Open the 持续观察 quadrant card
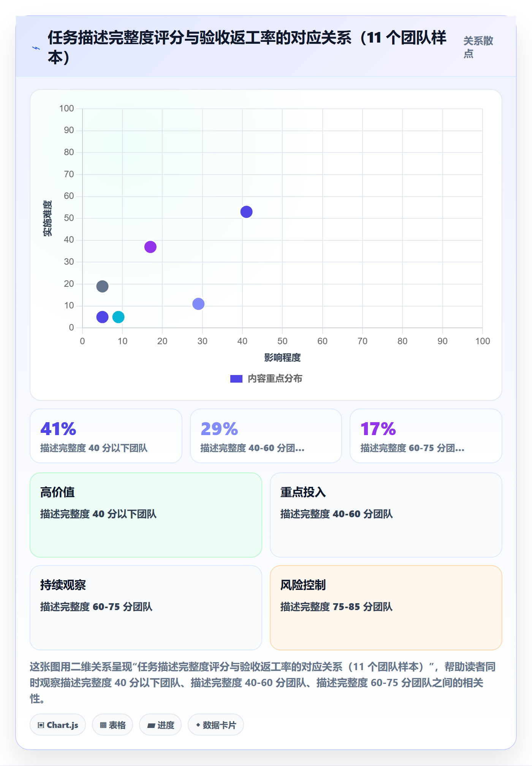Viewport: 532px width, 766px height. (x=146, y=608)
